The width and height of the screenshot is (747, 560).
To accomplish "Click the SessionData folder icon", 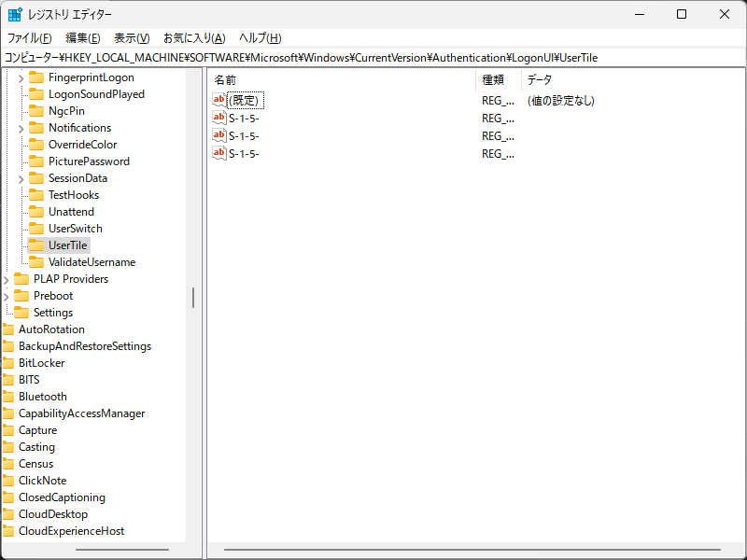I will [36, 178].
